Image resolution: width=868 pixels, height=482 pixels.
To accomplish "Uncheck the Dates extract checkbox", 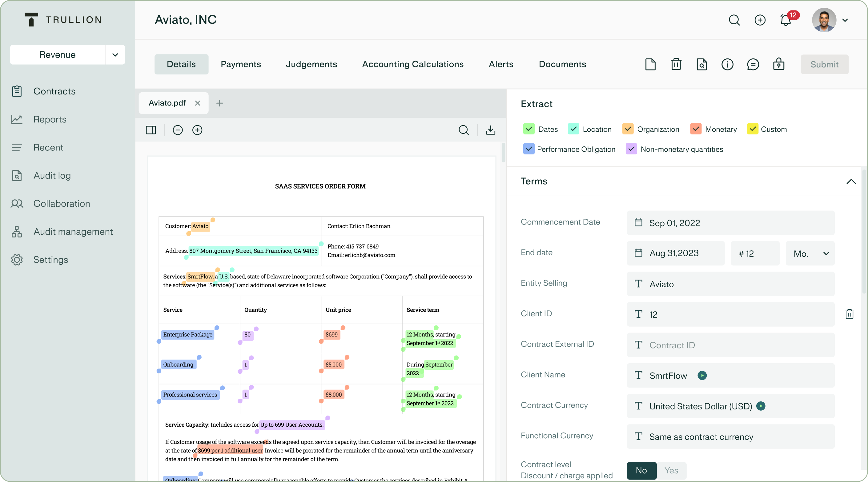I will click(x=529, y=129).
